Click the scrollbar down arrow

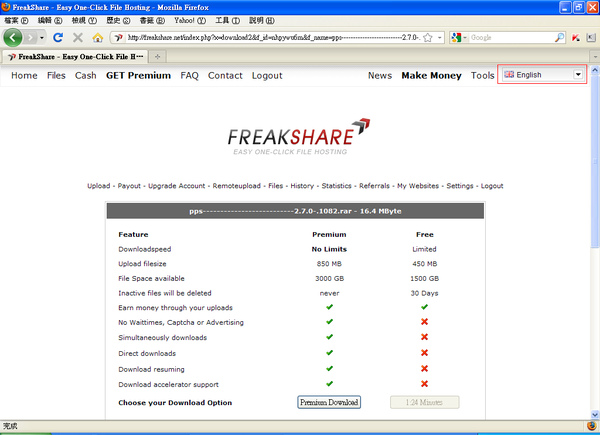tap(595, 414)
